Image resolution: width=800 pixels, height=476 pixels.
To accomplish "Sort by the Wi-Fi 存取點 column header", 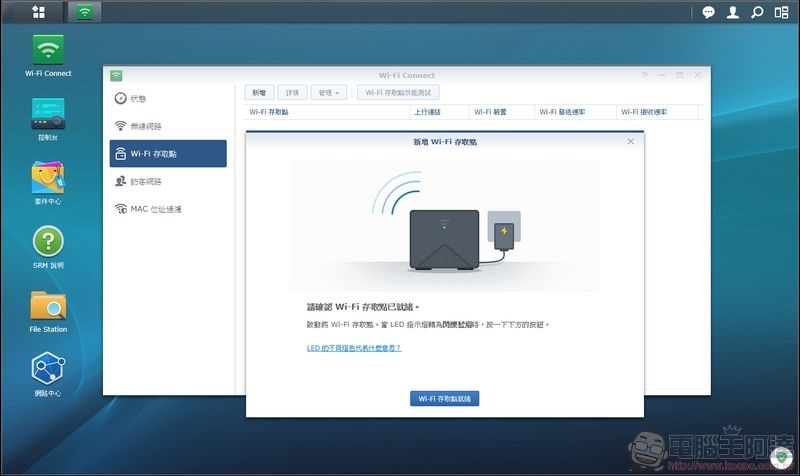I will (327, 112).
